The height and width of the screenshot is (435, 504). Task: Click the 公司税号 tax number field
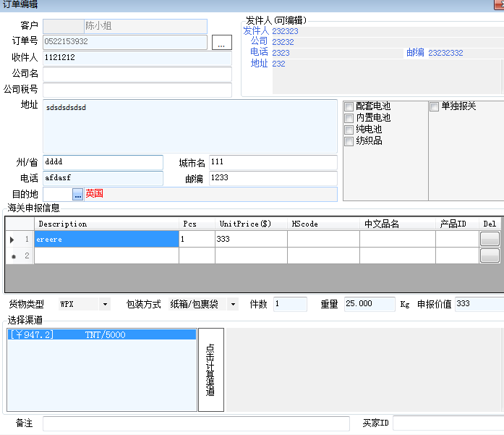tap(137, 90)
